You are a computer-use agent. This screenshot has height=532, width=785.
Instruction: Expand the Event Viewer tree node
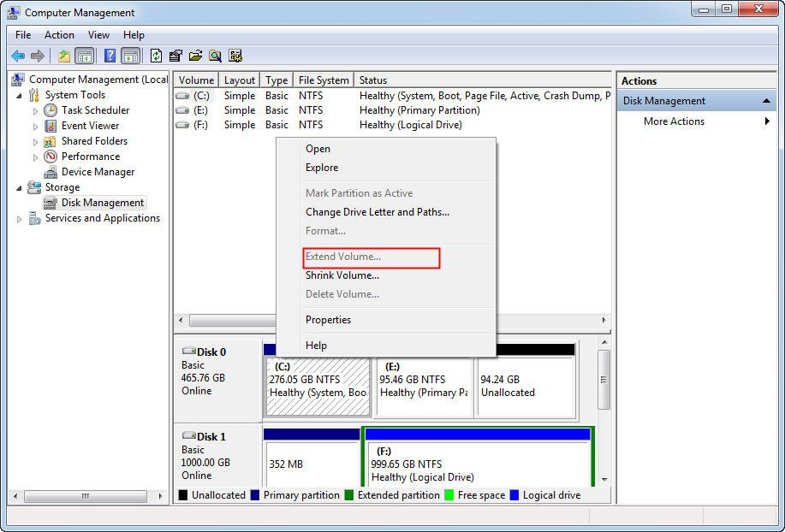pos(35,127)
